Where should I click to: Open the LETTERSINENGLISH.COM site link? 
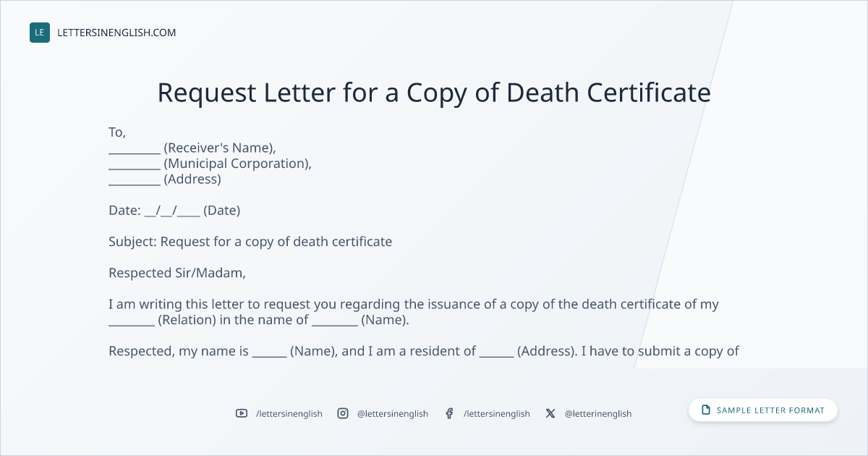(x=116, y=33)
